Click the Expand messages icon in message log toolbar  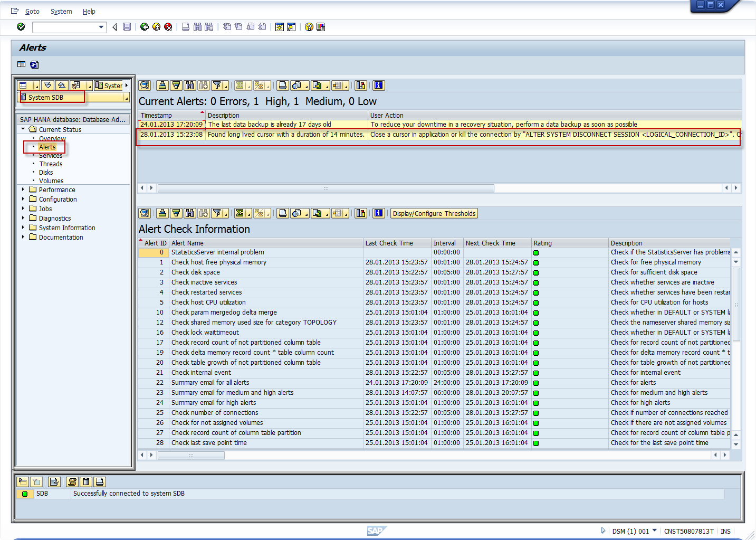[x=23, y=481]
